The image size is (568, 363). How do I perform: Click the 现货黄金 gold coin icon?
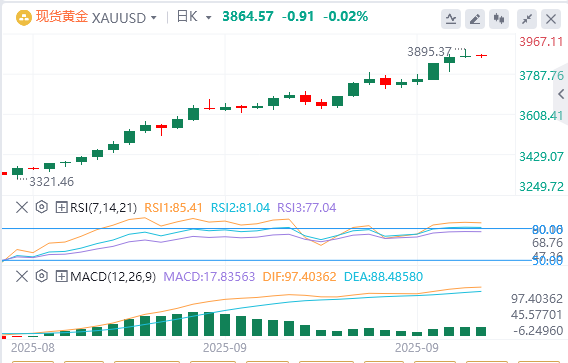24,17
